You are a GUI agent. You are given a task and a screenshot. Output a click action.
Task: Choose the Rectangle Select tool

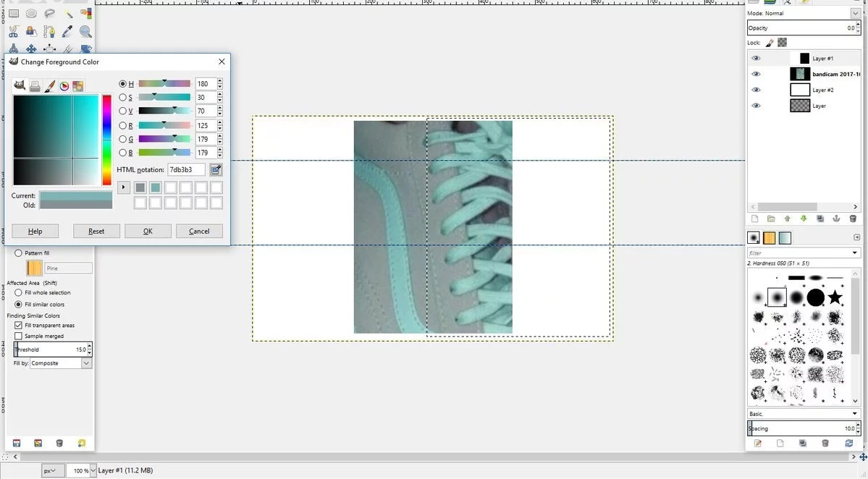coord(14,13)
